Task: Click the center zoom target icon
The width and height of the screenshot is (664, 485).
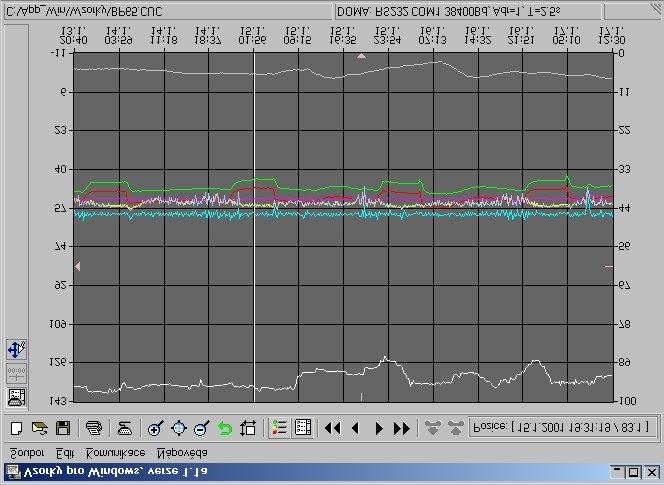Action: pyautogui.click(x=179, y=428)
